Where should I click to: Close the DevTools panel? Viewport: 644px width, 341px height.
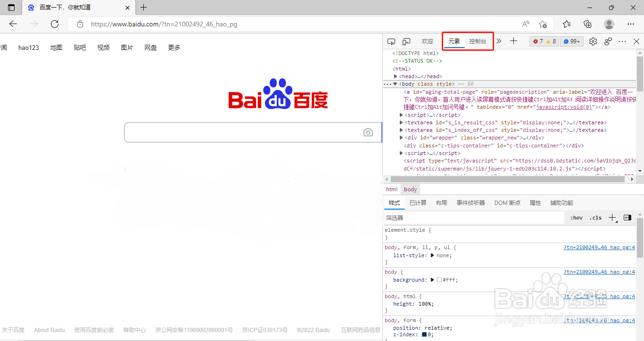pyautogui.click(x=636, y=41)
